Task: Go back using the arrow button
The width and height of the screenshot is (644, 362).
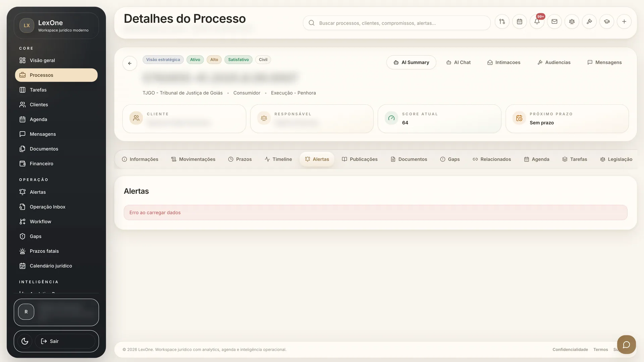Action: 130,63
